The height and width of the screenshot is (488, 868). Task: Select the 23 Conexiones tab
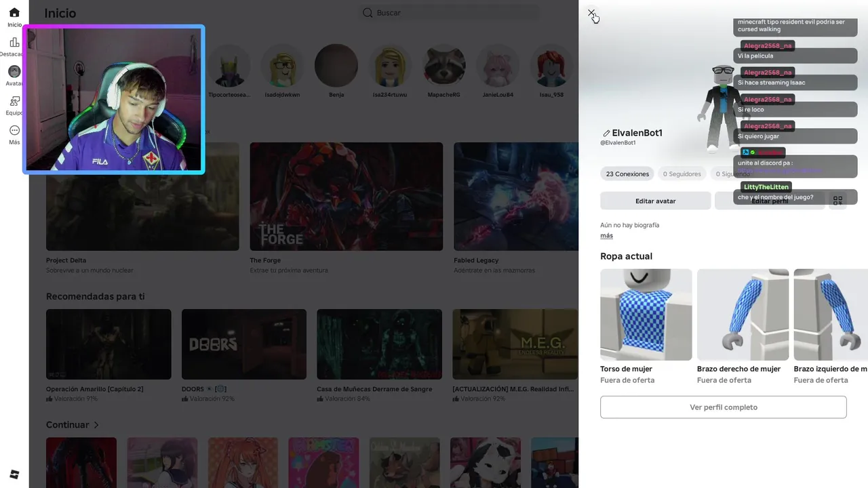[627, 174]
